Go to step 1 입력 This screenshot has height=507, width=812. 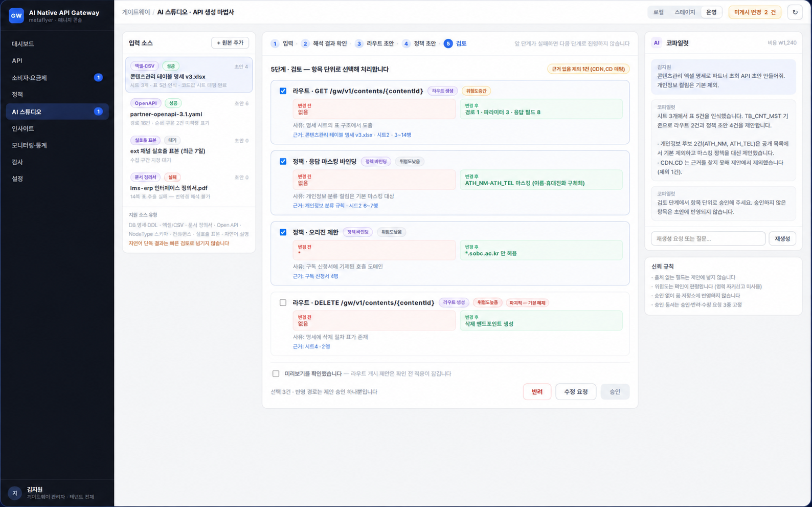[x=282, y=43]
